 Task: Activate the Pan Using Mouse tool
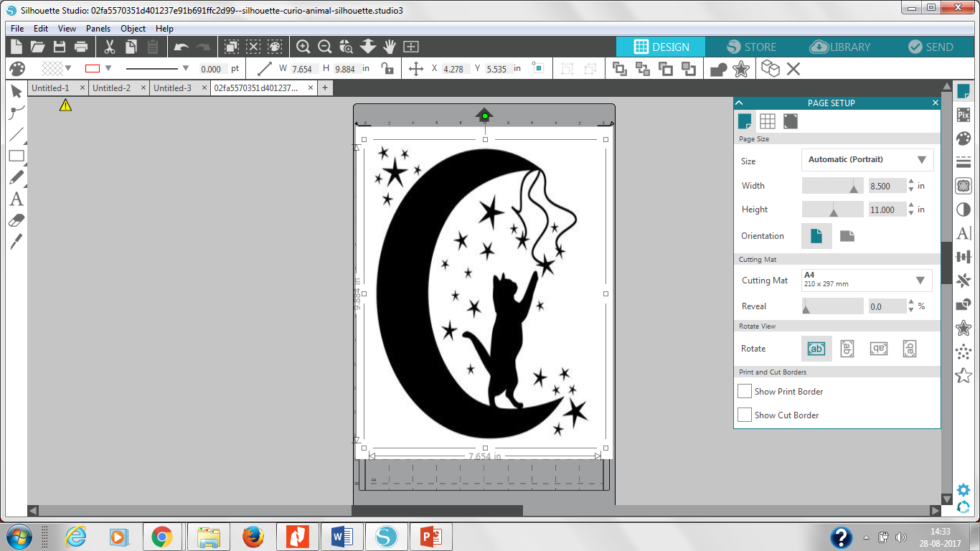pyautogui.click(x=388, y=46)
